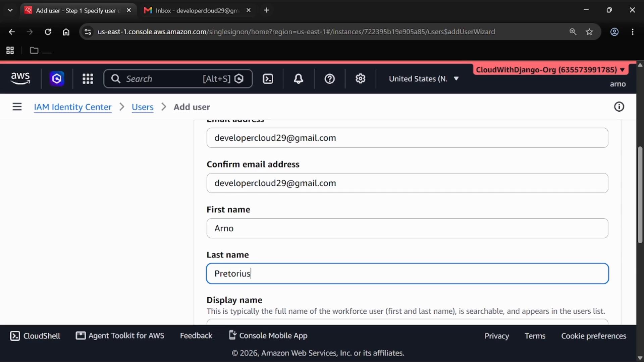The width and height of the screenshot is (644, 362).
Task: Open Agent Toolkit for AWS in footer
Action: 120,336
